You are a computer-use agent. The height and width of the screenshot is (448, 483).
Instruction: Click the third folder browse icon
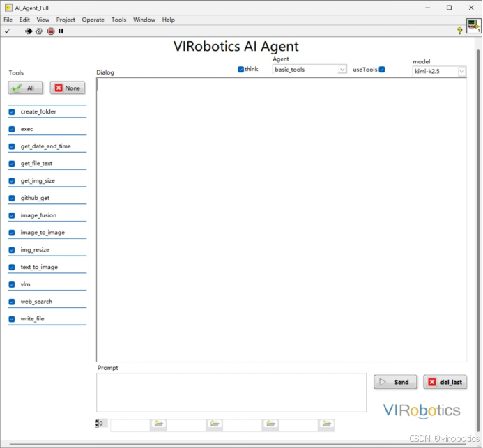click(x=270, y=424)
